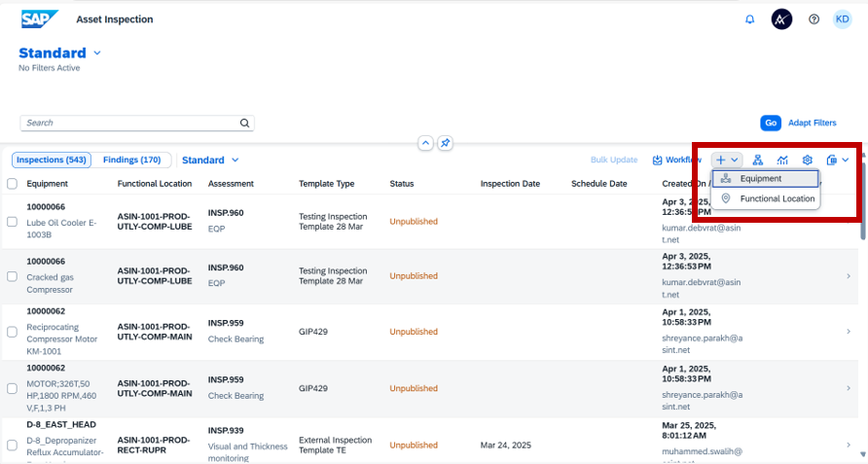Screen dimensions: 868x464
Task: Select the Lube Oil Cooler E-1003B row checkbox
Action: 13,222
